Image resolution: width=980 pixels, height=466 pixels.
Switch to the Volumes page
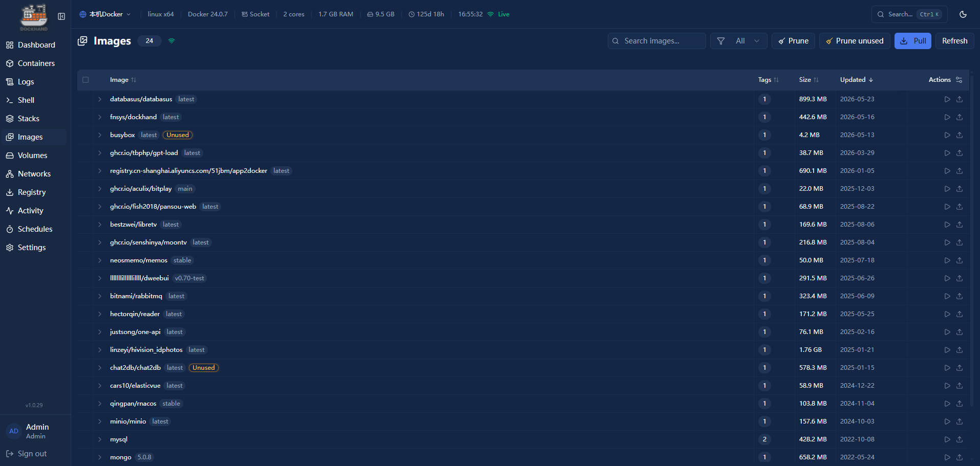[x=34, y=156]
